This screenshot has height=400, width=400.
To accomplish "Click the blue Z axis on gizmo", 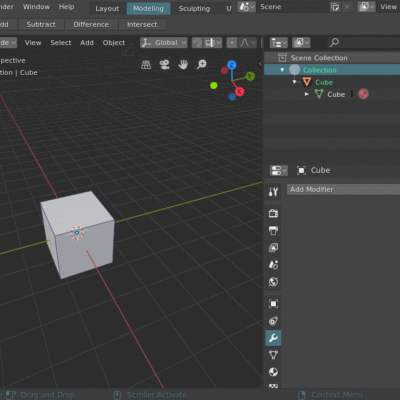I will tap(232, 65).
